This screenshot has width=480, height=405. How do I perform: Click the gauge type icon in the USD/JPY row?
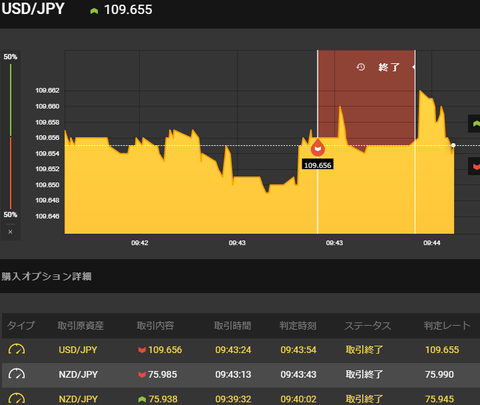[x=17, y=349]
